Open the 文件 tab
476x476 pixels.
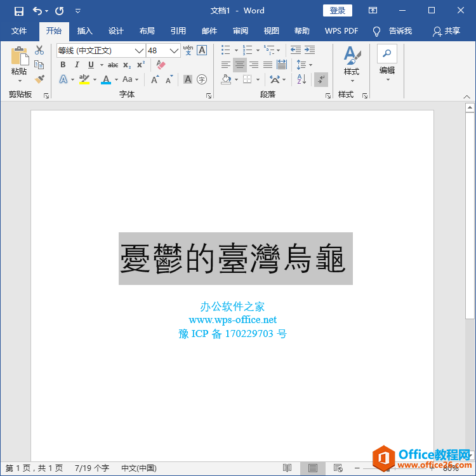pos(19,30)
